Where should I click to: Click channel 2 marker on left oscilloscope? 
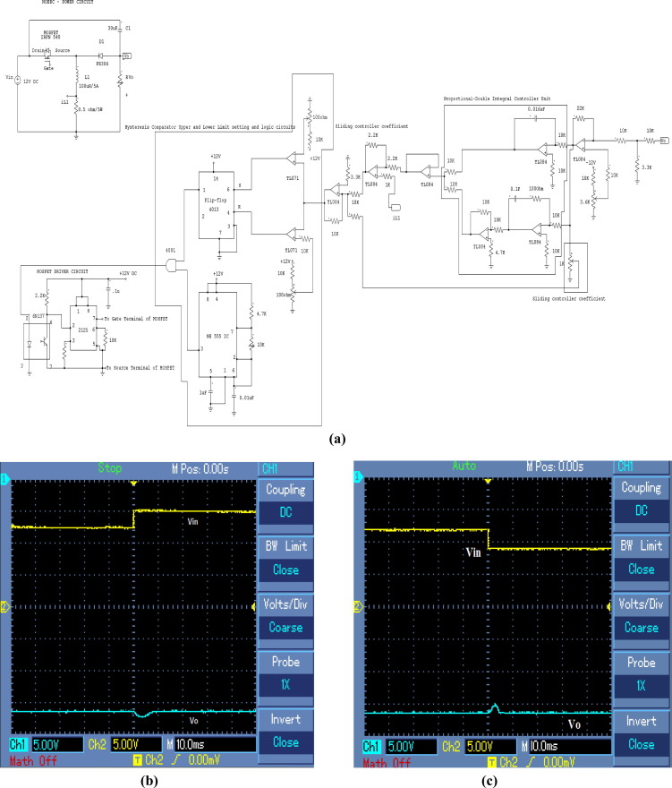tap(4, 606)
